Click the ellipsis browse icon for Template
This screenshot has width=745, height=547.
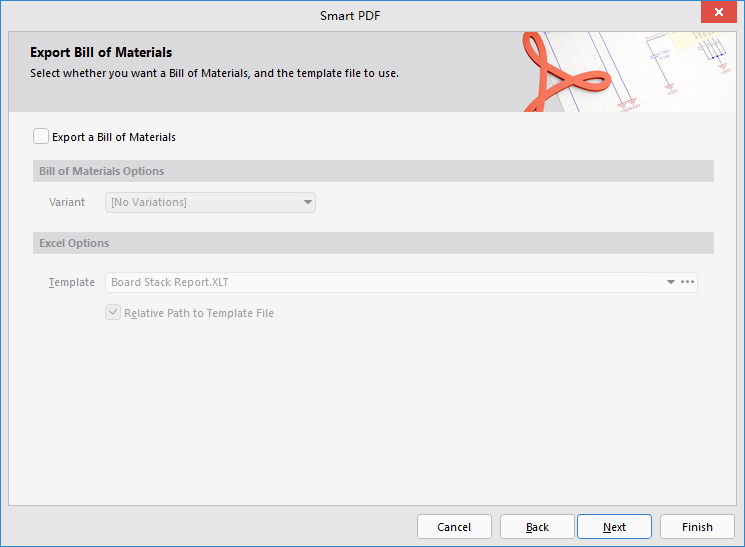tap(687, 282)
